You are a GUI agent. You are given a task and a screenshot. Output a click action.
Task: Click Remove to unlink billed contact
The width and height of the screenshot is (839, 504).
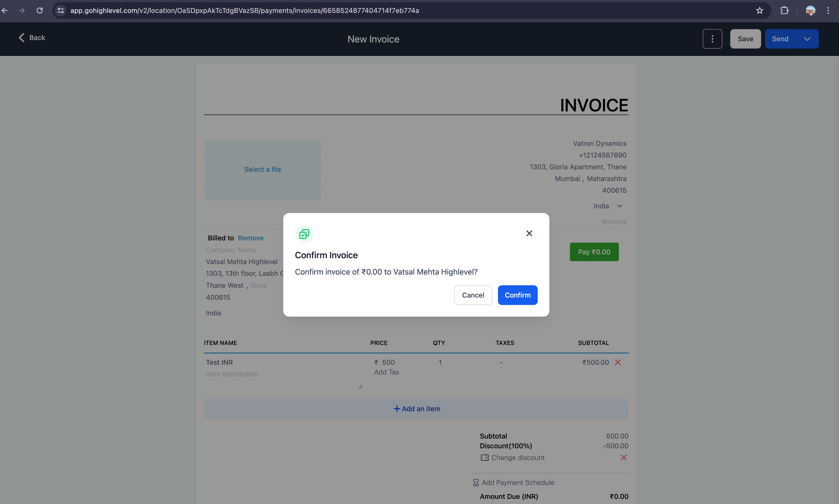tap(250, 238)
